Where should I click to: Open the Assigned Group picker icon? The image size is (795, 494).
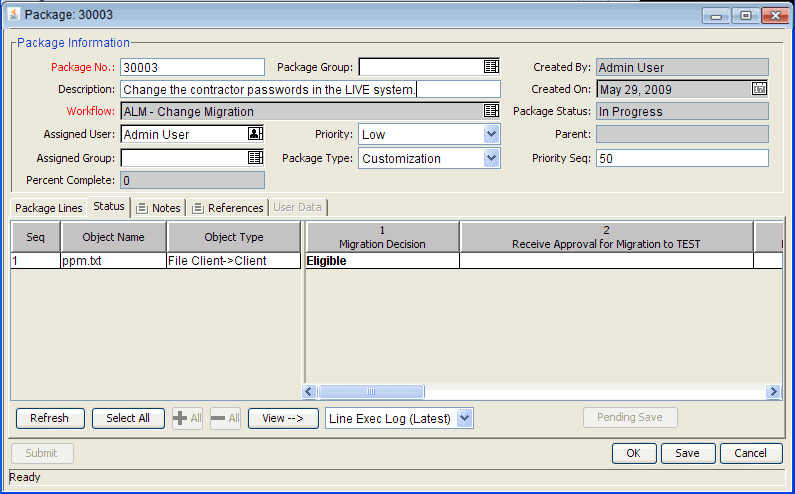coord(255,157)
